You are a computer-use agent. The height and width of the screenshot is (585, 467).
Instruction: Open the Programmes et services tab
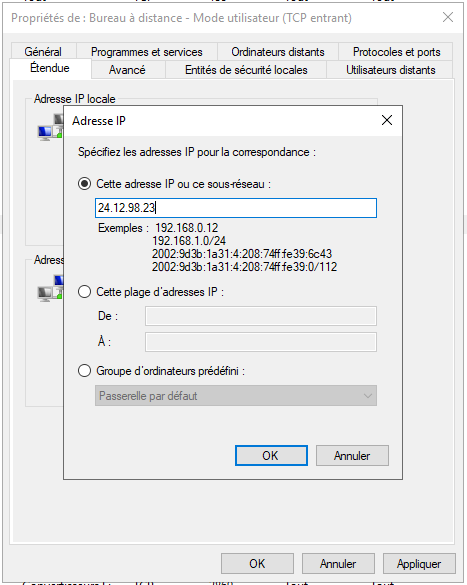[x=147, y=51]
